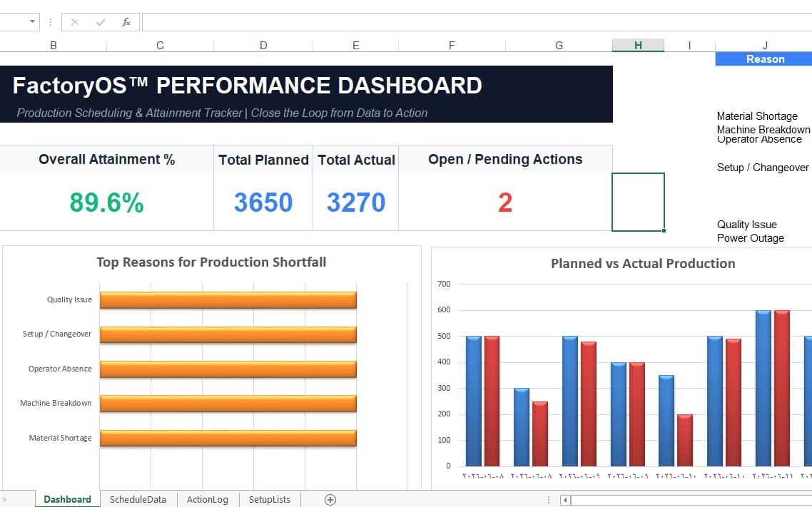
Task: Click the Cancel (X) icon in formula bar
Action: pos(75,22)
